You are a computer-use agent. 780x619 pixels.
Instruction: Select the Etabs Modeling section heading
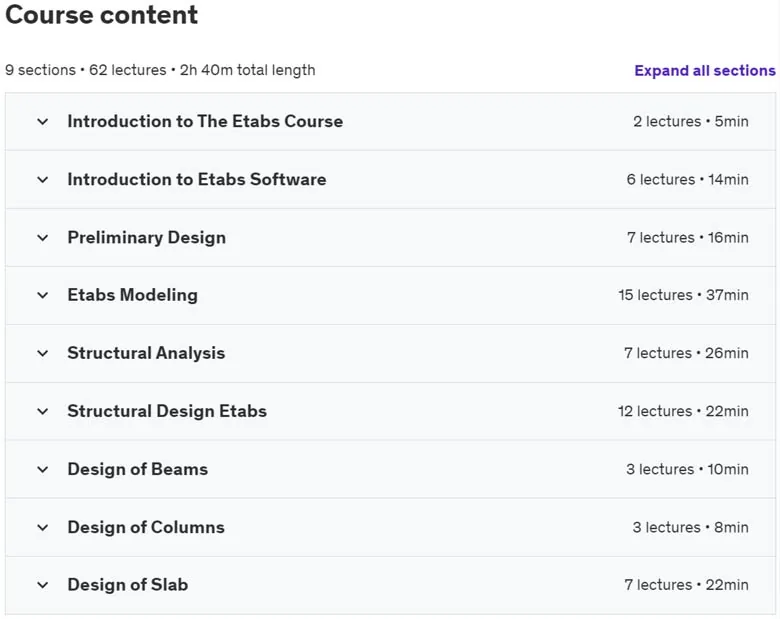point(132,295)
